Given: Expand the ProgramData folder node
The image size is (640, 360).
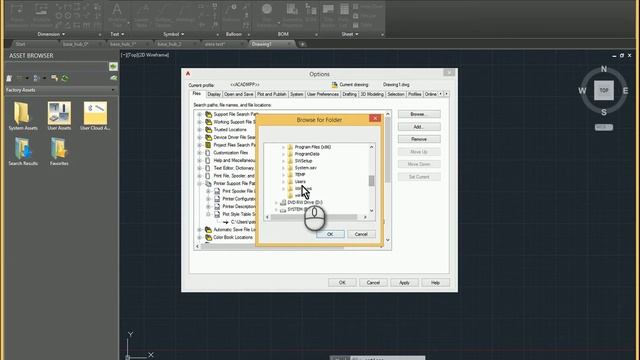Looking at the screenshot, I should coord(283,154).
